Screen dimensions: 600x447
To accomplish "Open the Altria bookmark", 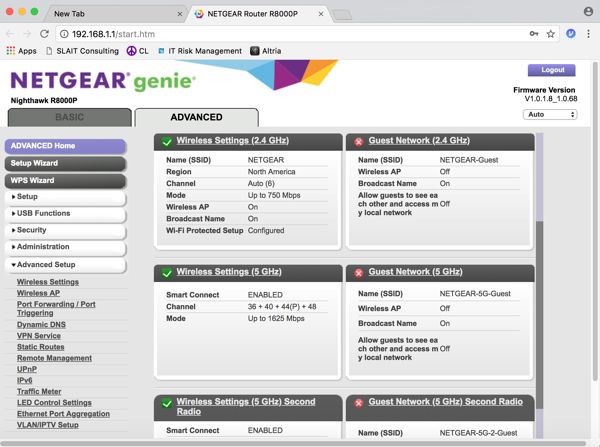I will point(266,51).
